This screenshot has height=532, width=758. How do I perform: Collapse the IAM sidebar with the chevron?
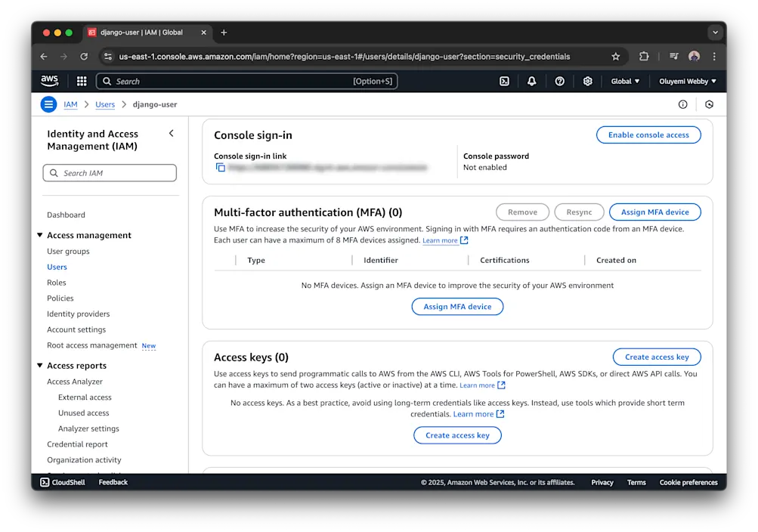172,132
